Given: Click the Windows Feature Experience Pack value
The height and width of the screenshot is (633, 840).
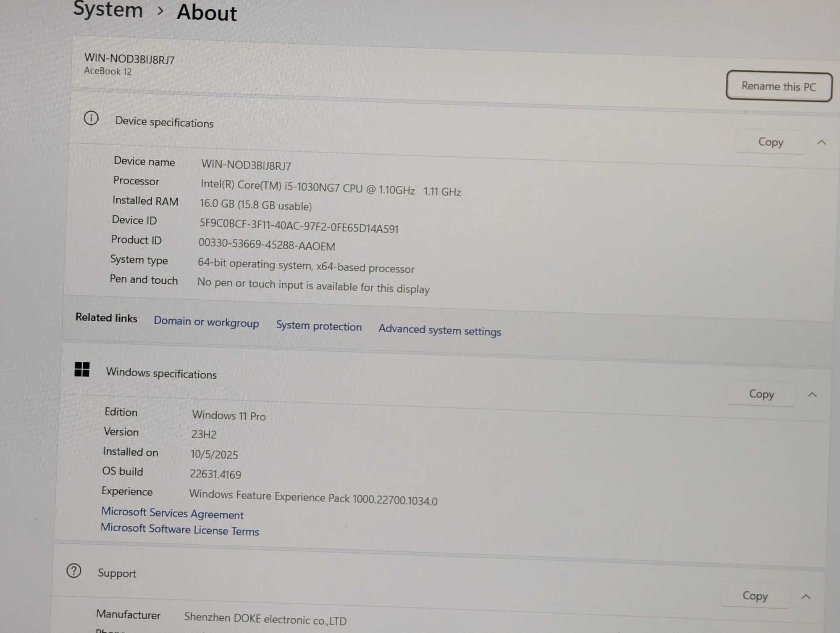Looking at the screenshot, I should pos(313,497).
